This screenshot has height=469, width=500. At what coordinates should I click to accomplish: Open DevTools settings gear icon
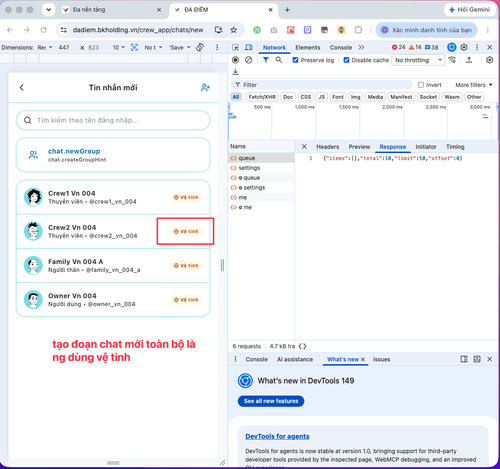tap(464, 47)
